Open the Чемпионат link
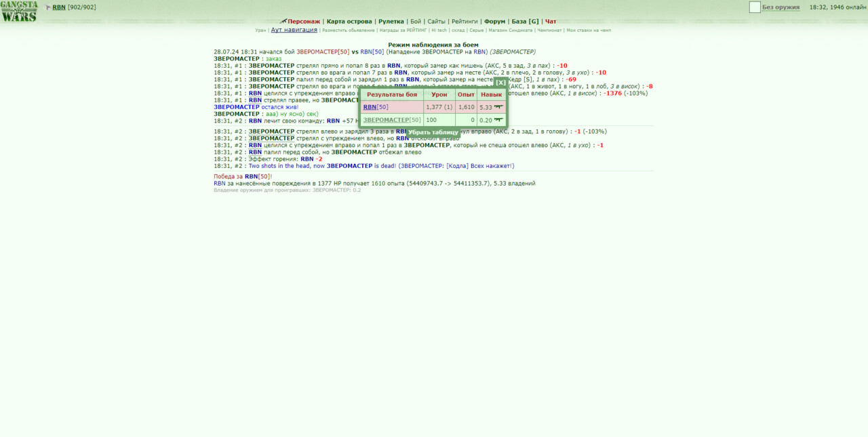Screen dimensions: 868x437 (550, 30)
